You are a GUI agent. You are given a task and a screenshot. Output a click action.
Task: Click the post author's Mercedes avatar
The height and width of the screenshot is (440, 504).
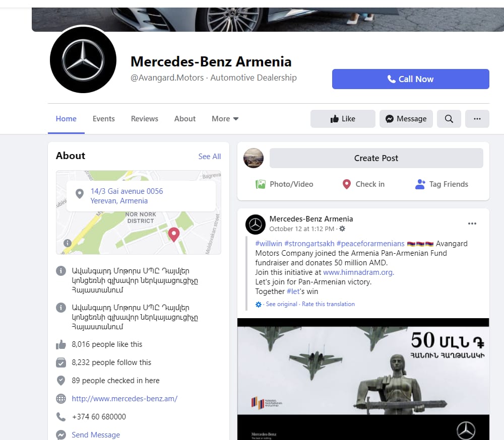pyautogui.click(x=256, y=224)
